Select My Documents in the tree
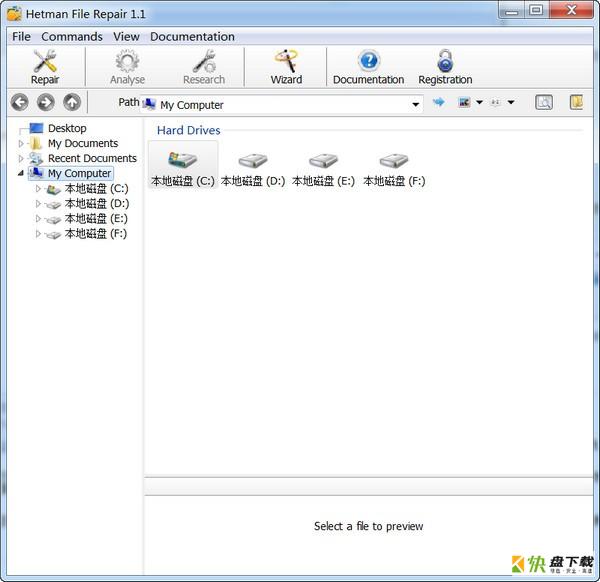 pos(83,143)
